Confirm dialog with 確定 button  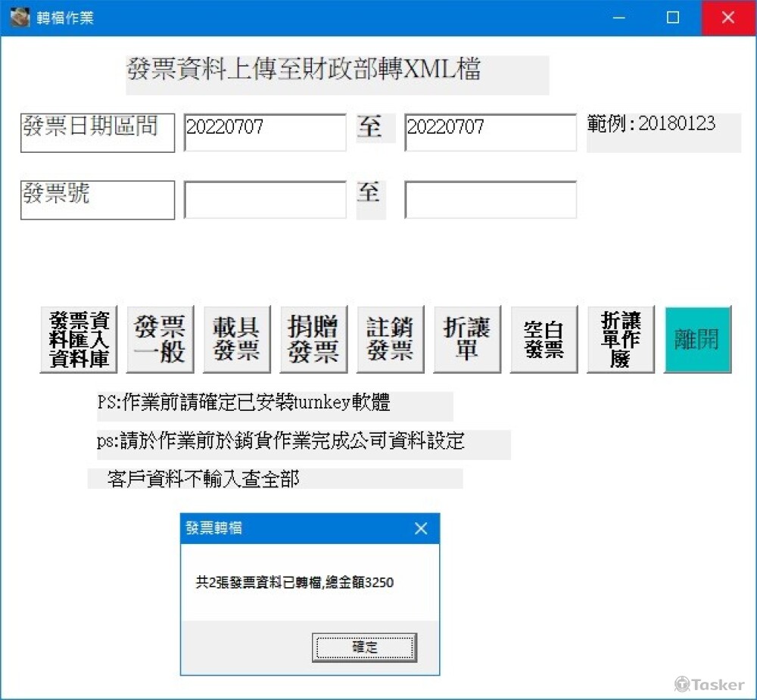(x=365, y=647)
